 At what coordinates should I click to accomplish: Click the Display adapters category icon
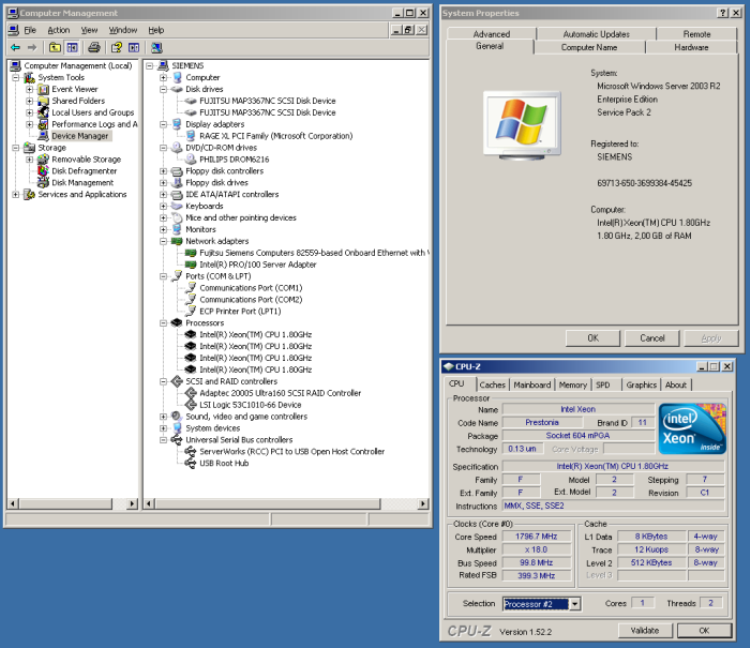tap(177, 124)
